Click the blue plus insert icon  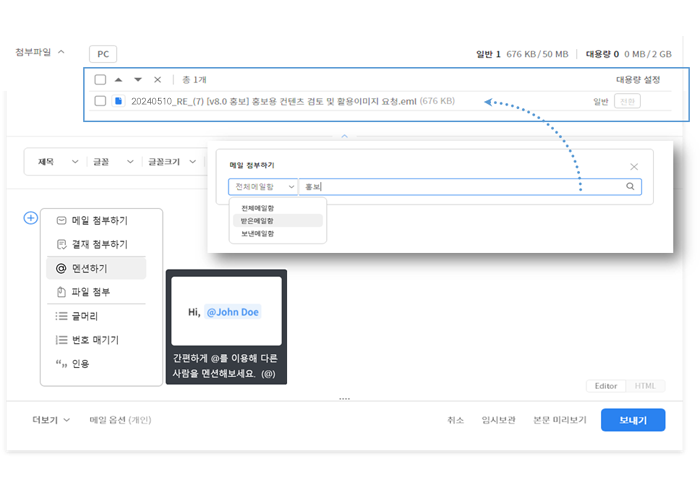click(31, 218)
